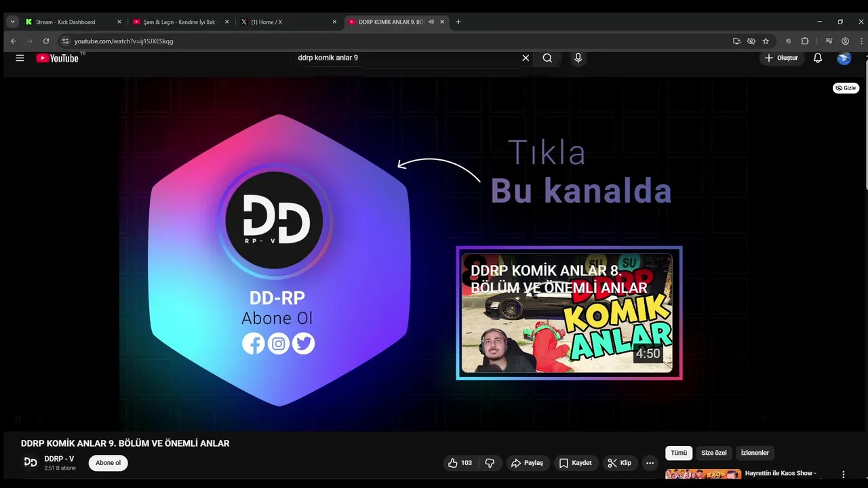The image size is (868, 488).
Task: Click the install app icon in address bar
Action: click(x=736, y=41)
